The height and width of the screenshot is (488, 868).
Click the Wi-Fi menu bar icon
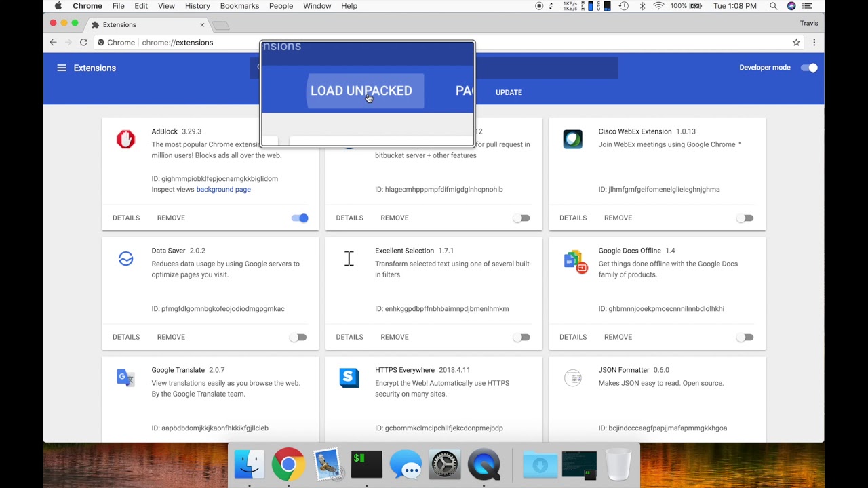658,6
